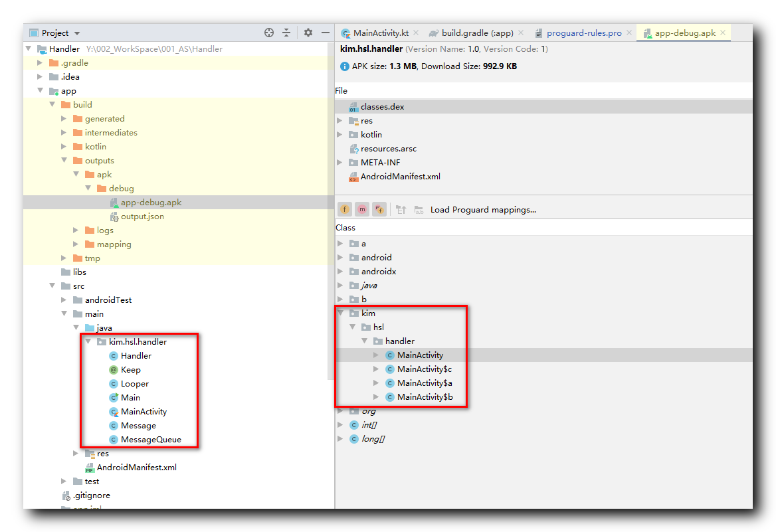Toggle expansion of the kim package node
Viewport: 776px width, 532px height.
coord(339,313)
